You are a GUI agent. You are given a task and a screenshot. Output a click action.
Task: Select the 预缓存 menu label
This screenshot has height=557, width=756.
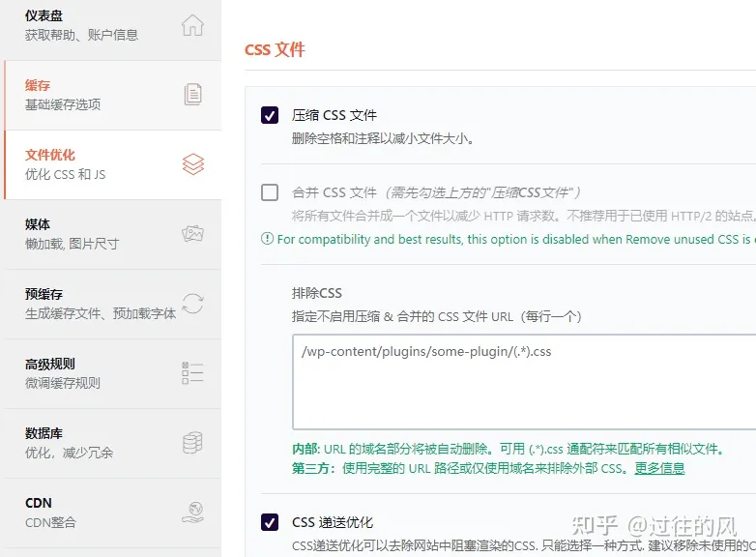click(44, 294)
